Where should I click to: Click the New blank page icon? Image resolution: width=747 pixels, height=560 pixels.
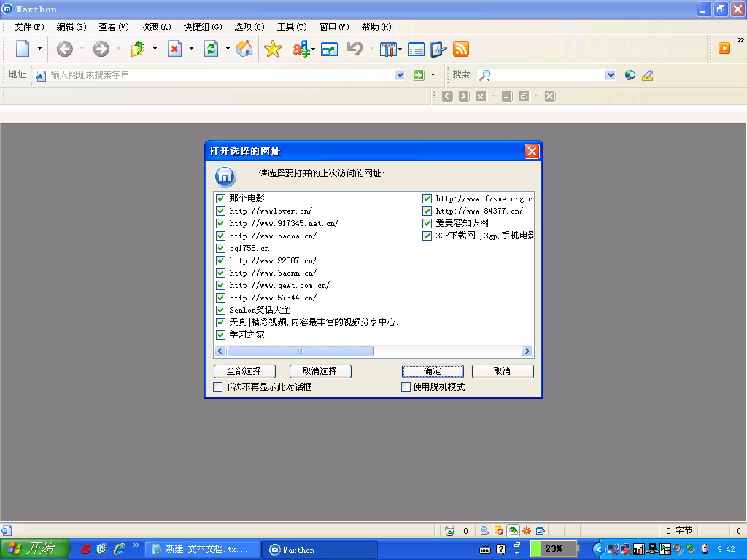coord(23,49)
